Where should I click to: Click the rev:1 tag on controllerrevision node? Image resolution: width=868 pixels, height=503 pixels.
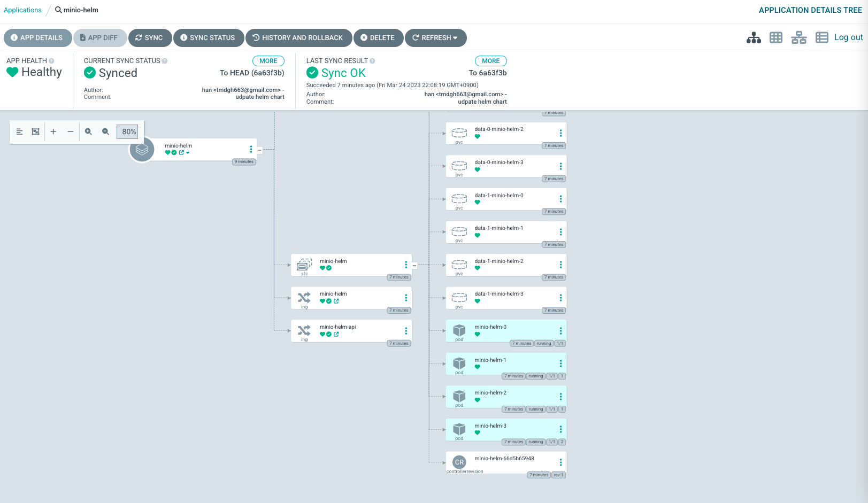click(x=558, y=475)
